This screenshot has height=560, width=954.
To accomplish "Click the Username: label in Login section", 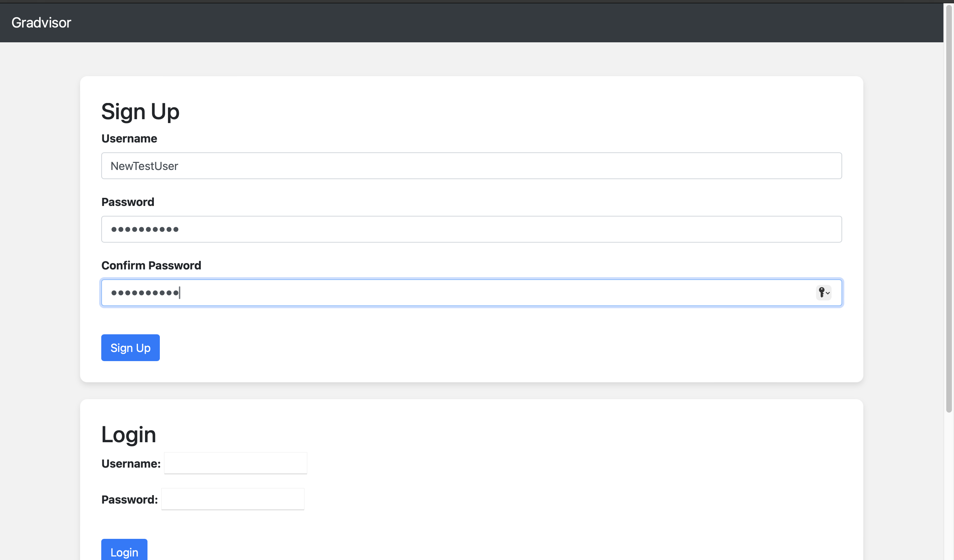I will 131,463.
